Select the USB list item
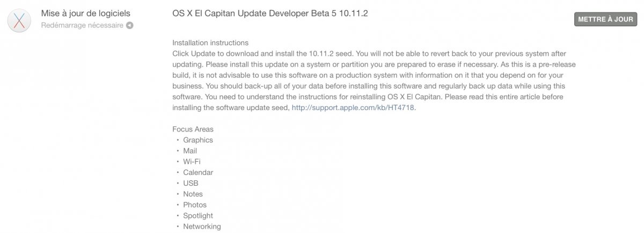The width and height of the screenshot is (644, 233). pos(191,183)
